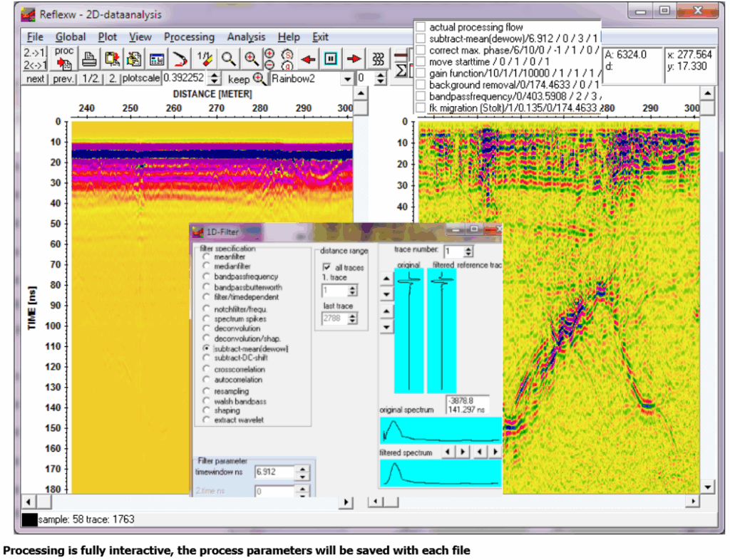This screenshot has width=730, height=560.
Task: Click the 2<->1 swap toolbar button
Action: [35, 65]
